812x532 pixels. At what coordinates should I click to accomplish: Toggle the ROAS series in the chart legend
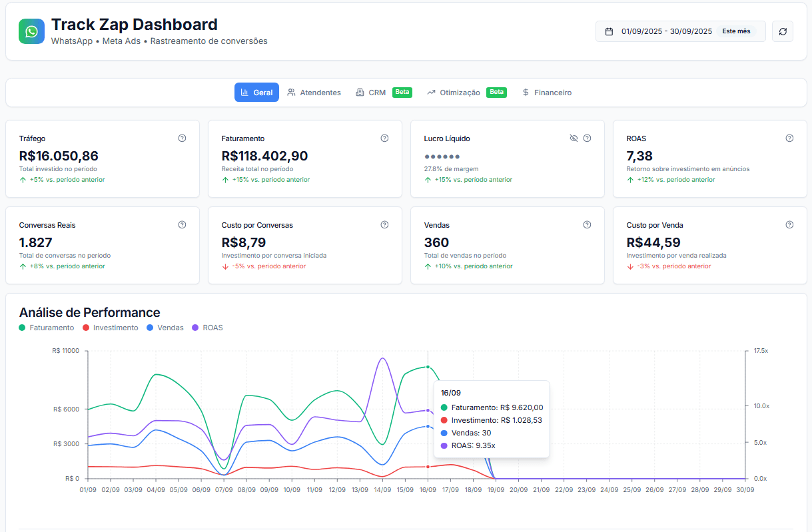[x=207, y=328]
